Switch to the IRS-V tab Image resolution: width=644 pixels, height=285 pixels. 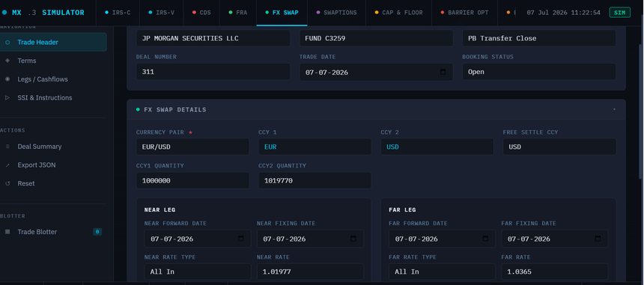162,13
